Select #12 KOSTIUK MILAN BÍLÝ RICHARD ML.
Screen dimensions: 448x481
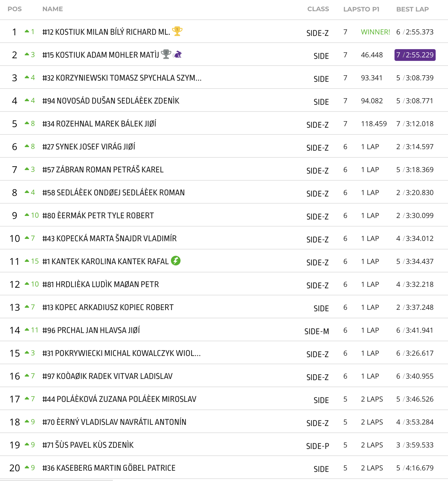click(106, 32)
